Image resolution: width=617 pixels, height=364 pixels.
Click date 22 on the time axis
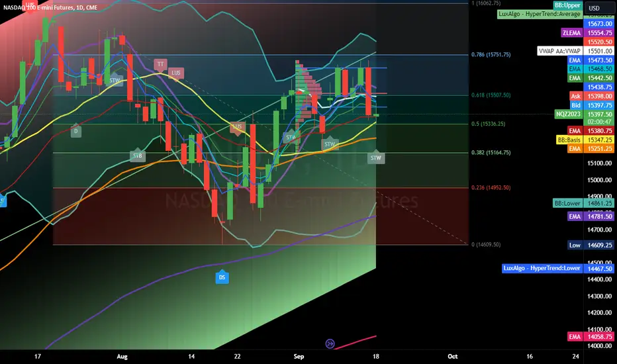(x=237, y=357)
